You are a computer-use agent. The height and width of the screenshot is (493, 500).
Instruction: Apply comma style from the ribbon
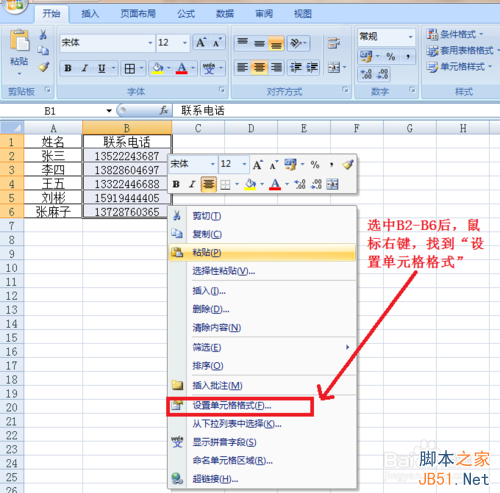408,56
